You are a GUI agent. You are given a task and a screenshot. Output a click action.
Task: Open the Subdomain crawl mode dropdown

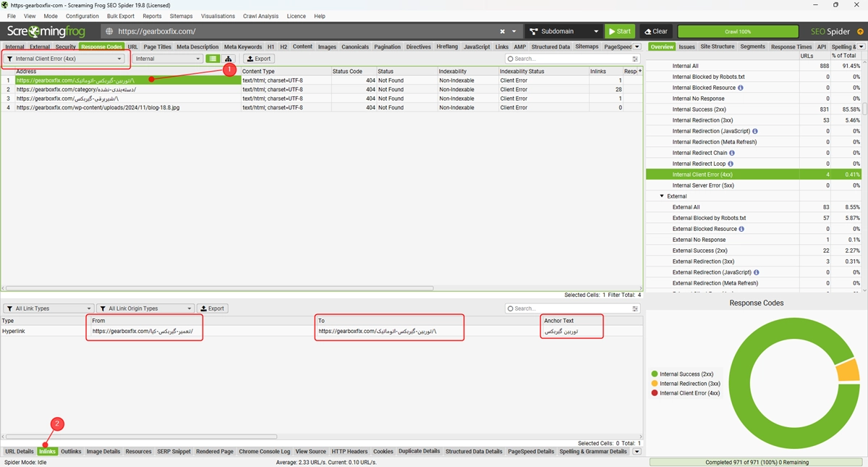point(564,32)
